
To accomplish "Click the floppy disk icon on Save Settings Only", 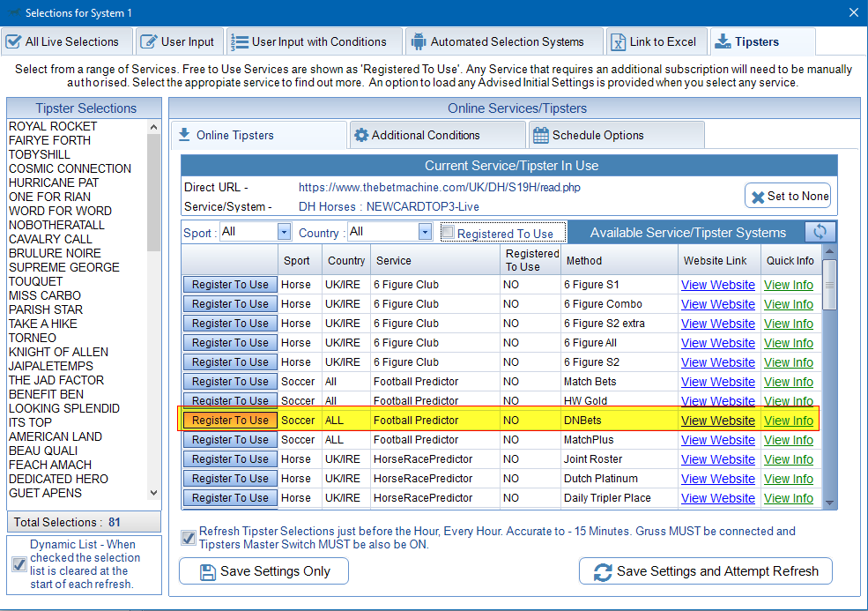I will click(x=208, y=571).
